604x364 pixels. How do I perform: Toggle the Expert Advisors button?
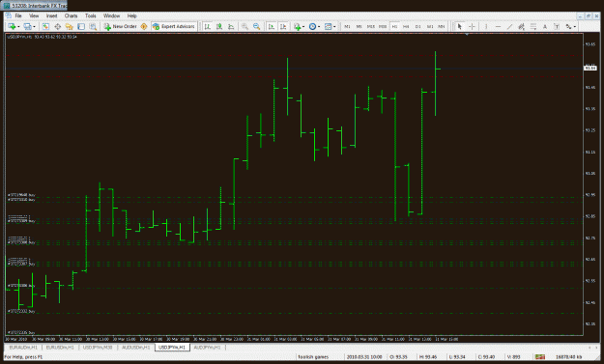(x=174, y=26)
